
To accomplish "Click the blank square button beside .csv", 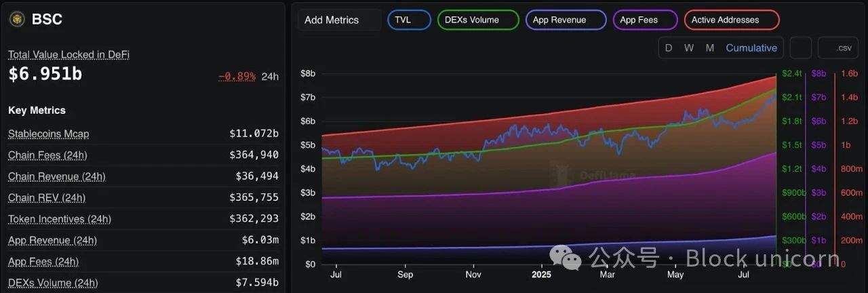I will [x=801, y=47].
